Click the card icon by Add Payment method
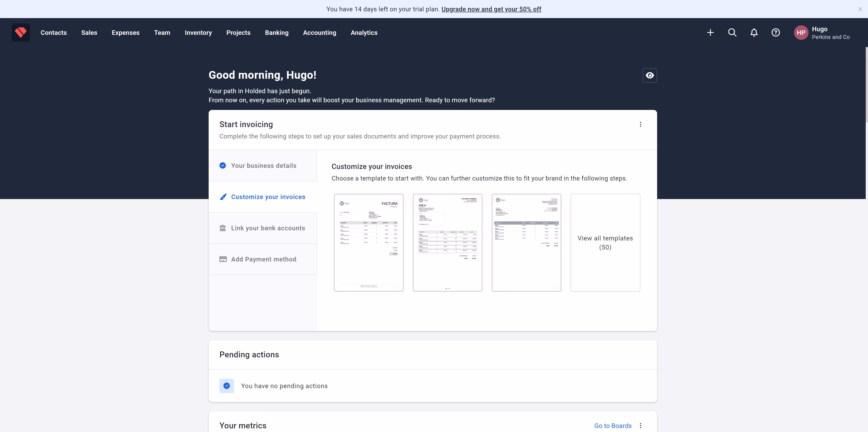Viewport: 868px width, 432px height. coord(223,259)
